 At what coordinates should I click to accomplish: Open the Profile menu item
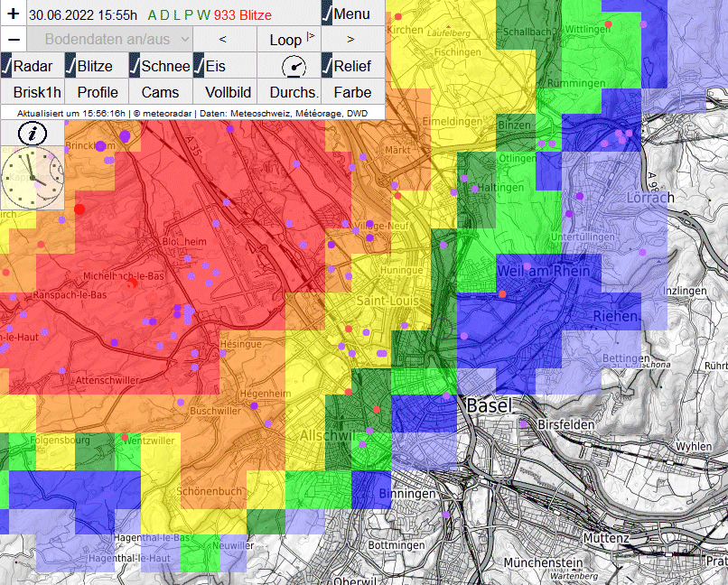[97, 92]
